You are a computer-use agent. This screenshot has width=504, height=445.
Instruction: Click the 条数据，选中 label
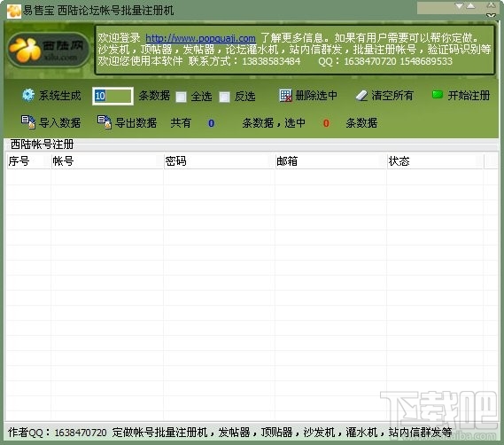(274, 122)
